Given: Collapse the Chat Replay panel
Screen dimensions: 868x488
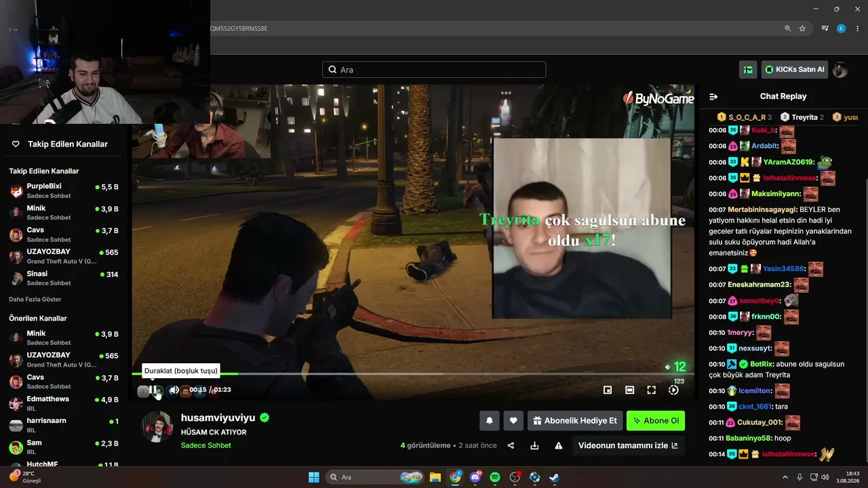Looking at the screenshot, I should (713, 96).
